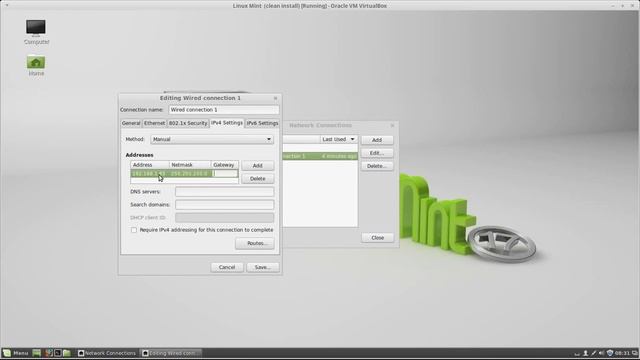Open the Home folder desktop icon
640x360 pixels.
[x=36, y=66]
